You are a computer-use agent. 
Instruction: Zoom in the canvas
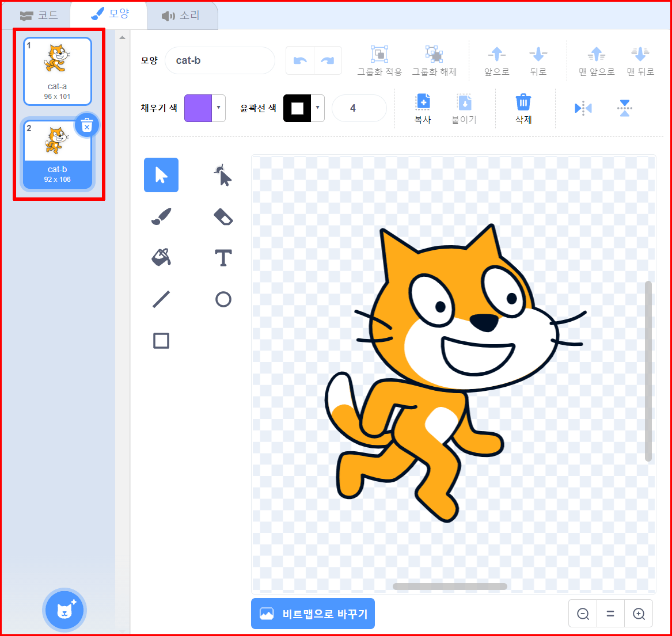[639, 614]
